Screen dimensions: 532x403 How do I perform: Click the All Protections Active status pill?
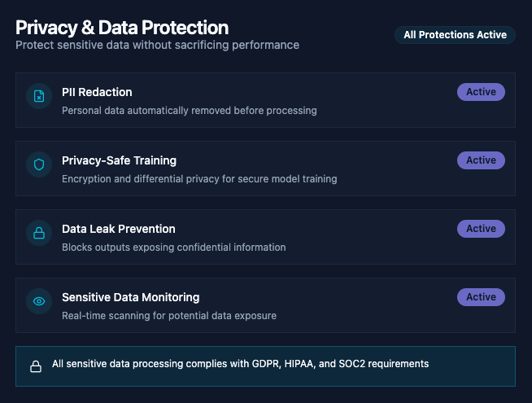coord(455,35)
